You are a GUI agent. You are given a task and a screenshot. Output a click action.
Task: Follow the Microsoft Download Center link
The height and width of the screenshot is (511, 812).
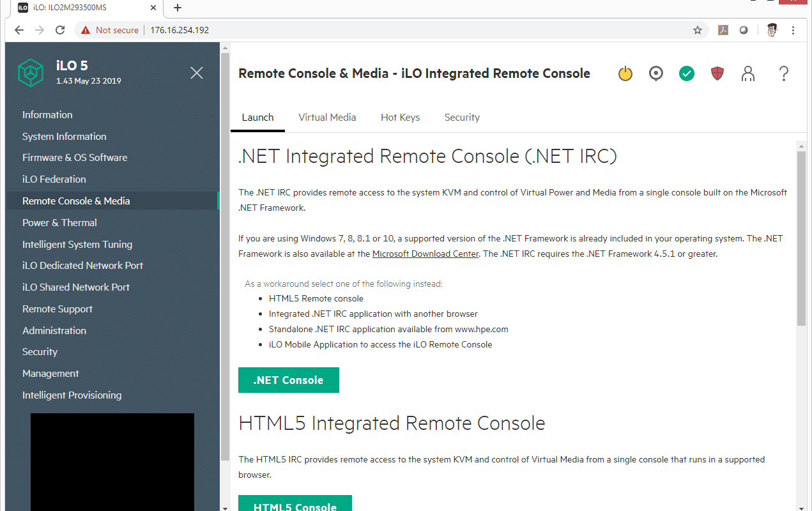(x=425, y=254)
